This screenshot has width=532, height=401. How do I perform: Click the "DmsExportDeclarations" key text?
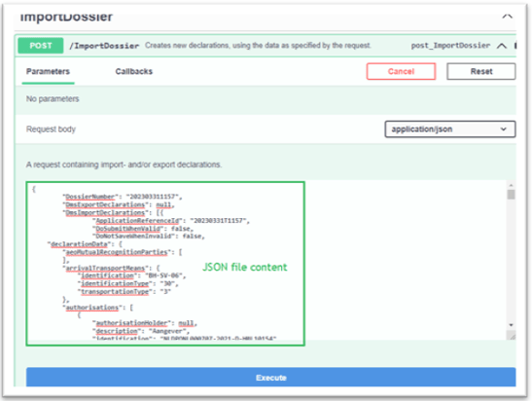click(x=105, y=204)
